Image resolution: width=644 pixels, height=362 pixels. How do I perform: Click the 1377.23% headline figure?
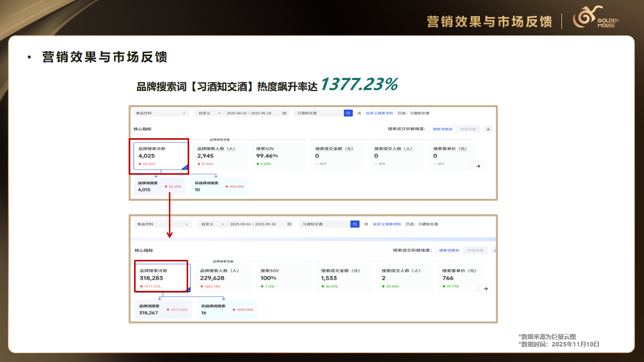coord(359,85)
